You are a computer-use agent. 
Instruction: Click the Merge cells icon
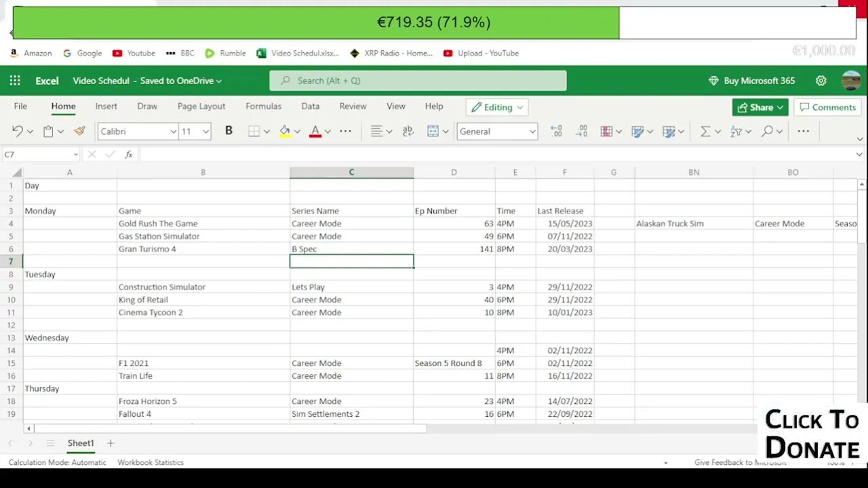433,131
